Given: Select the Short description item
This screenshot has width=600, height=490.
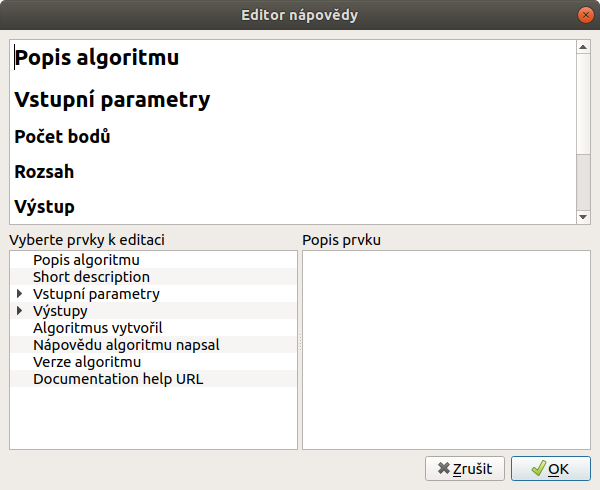Looking at the screenshot, I should [153, 277].
